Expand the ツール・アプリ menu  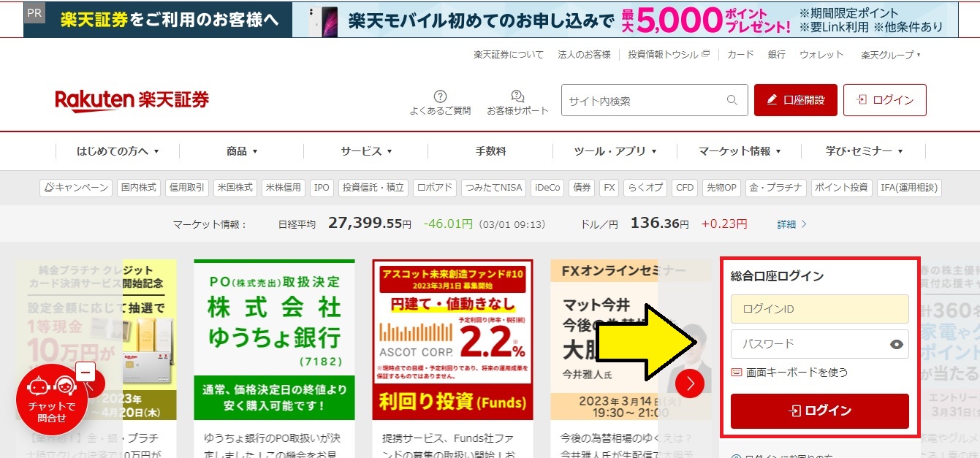click(615, 151)
